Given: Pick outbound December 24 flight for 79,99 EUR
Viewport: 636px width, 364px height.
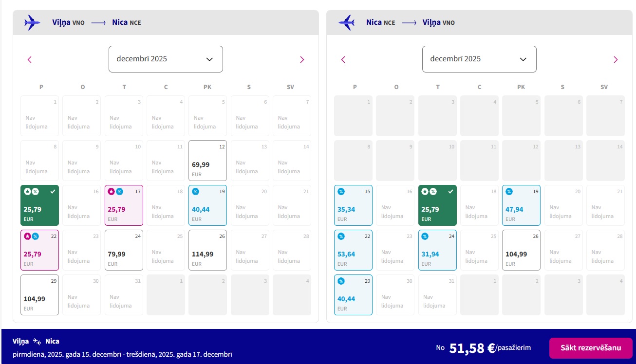Looking at the screenshot, I should (124, 250).
